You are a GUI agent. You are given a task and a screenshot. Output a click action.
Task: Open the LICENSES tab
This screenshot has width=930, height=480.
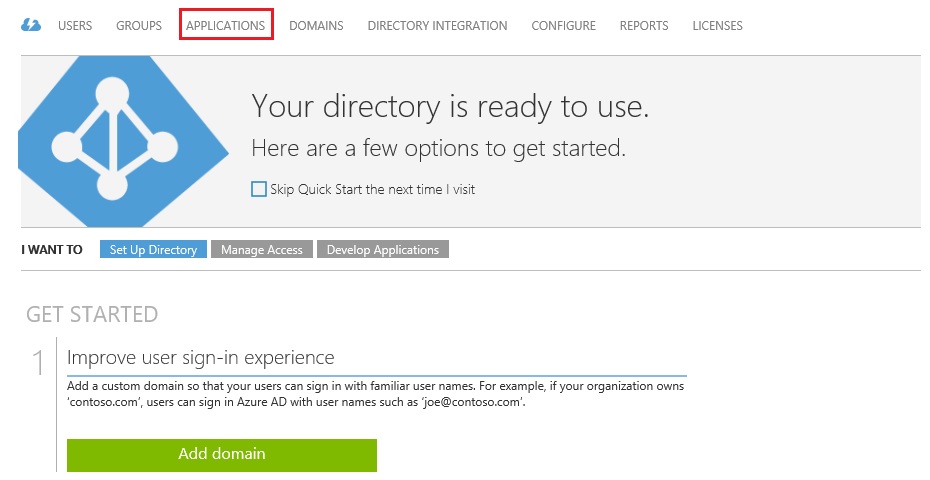[718, 26]
